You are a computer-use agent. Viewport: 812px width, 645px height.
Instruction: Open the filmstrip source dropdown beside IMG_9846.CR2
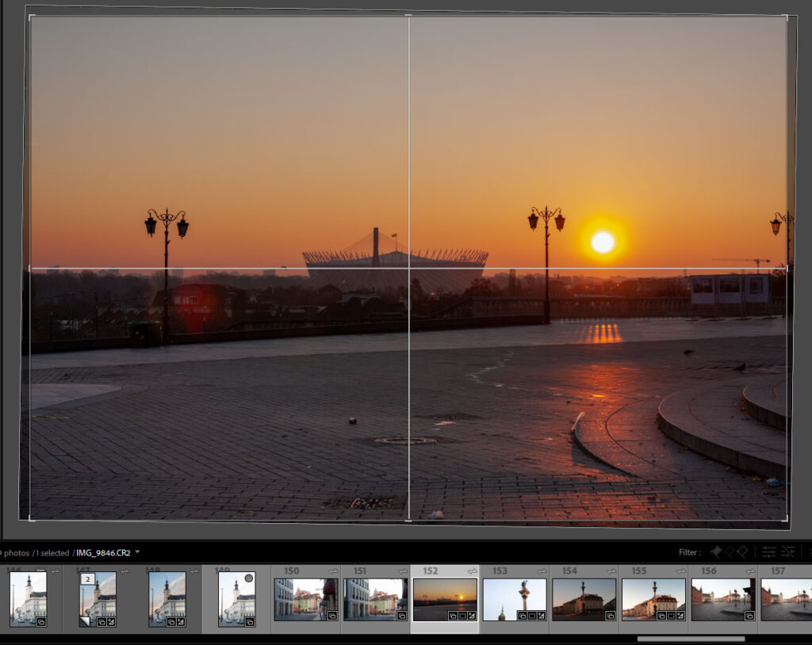click(x=136, y=553)
